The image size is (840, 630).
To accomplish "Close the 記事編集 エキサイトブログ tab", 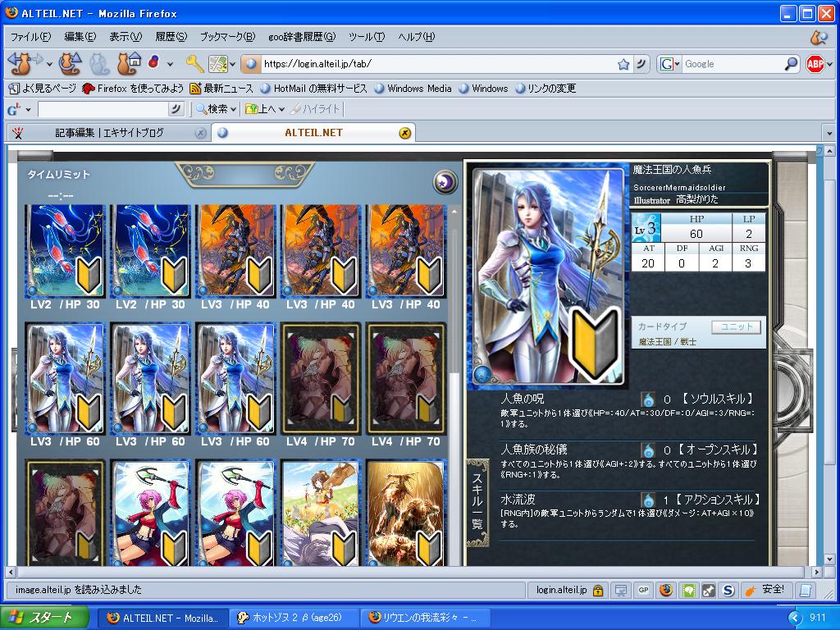I will pyautogui.click(x=200, y=134).
